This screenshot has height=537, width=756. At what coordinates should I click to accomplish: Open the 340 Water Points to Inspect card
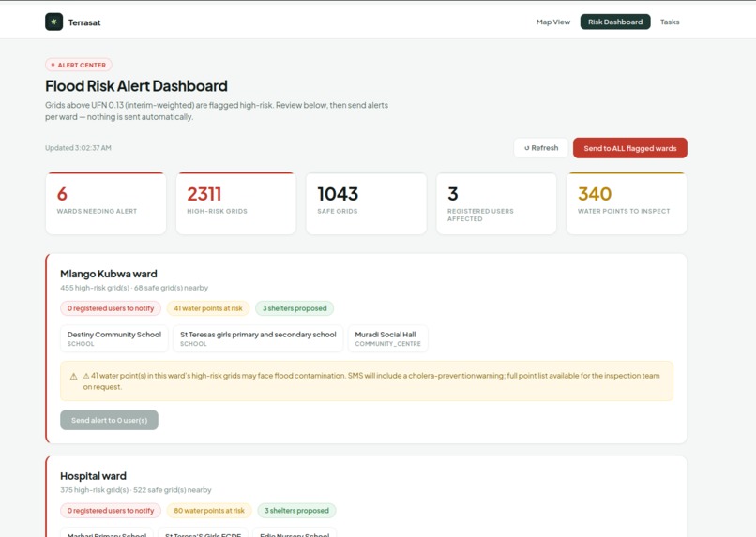click(x=627, y=203)
